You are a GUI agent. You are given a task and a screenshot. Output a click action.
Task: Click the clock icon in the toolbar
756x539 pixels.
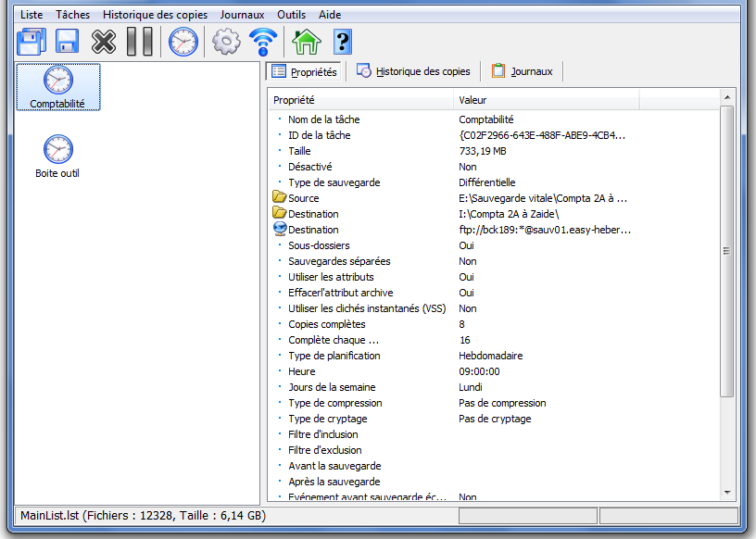click(x=183, y=42)
